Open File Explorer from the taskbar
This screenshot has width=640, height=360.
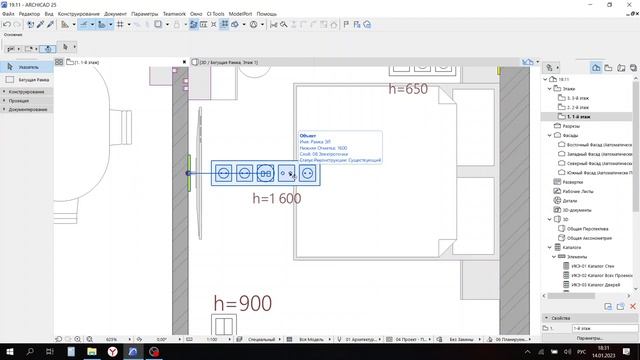[x=92, y=351]
